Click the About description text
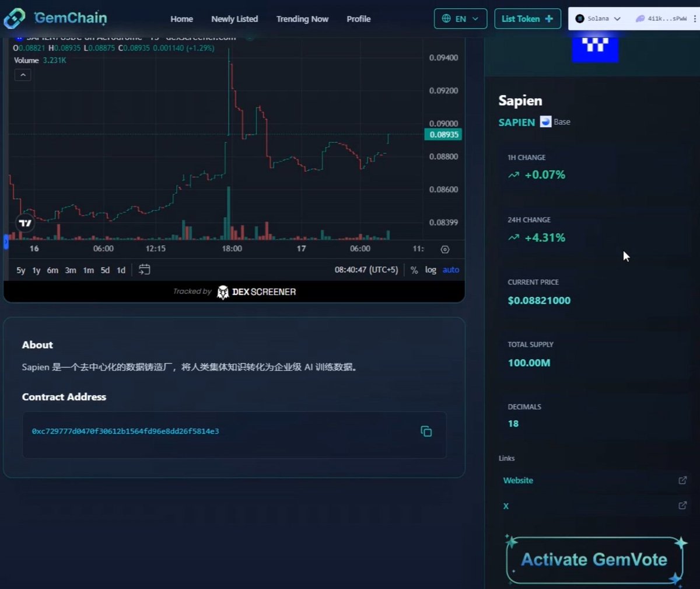Image resolution: width=700 pixels, height=589 pixels. (190, 367)
